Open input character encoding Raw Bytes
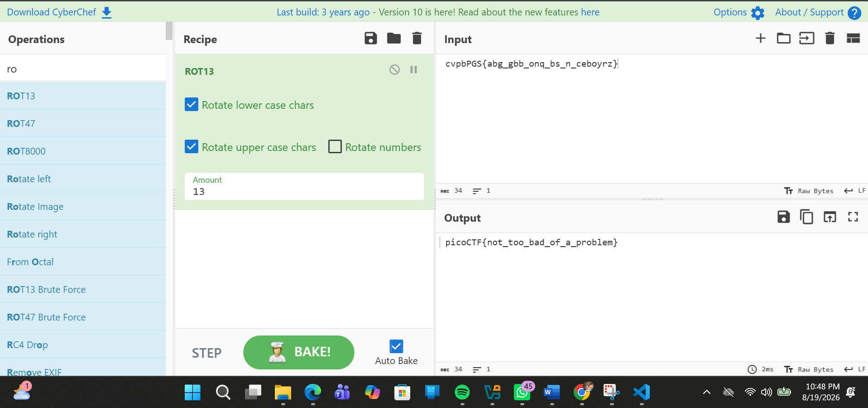This screenshot has height=408, width=868. point(809,191)
